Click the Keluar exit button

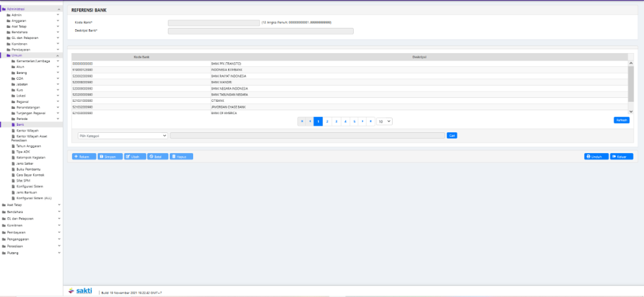pos(621,156)
